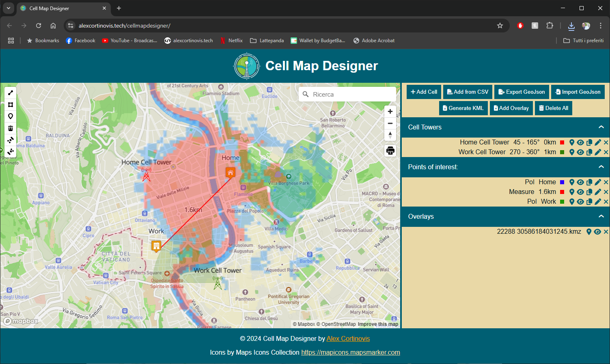The height and width of the screenshot is (364, 610).
Task: Select the distance measuring line tool
Action: [x=10, y=93]
